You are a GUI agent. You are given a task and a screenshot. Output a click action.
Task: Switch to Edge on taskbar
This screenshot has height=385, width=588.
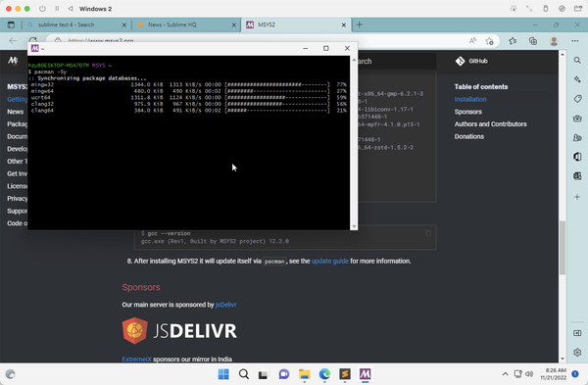coord(324,374)
